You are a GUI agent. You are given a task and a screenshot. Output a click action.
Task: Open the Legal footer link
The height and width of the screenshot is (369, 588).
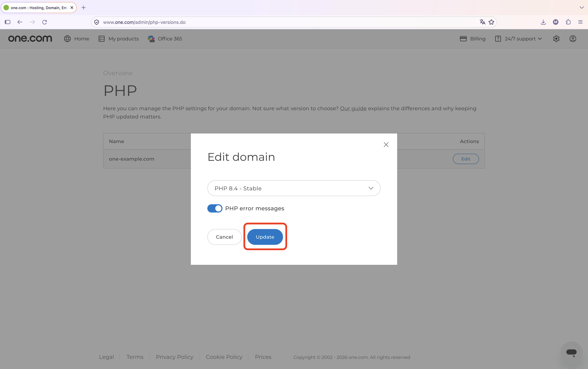106,357
